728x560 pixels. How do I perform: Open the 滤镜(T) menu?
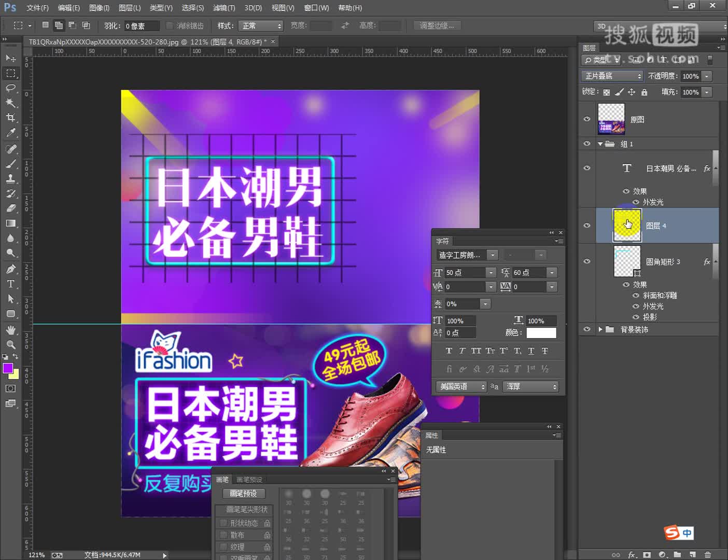pos(224,8)
